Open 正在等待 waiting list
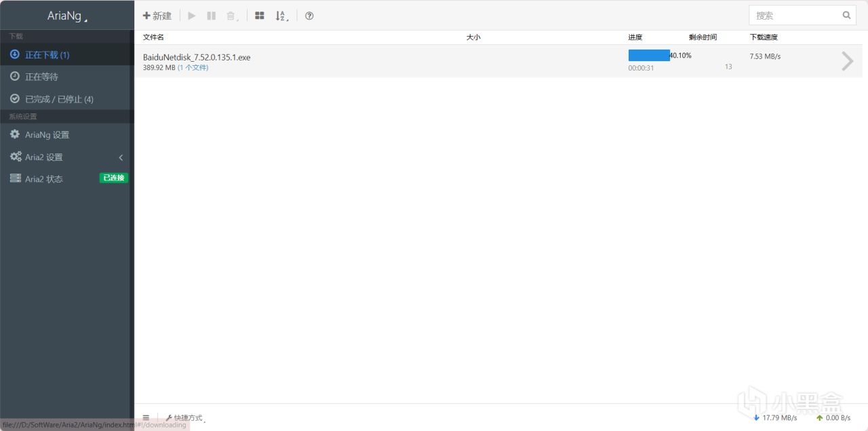The height and width of the screenshot is (431, 868). pyautogui.click(x=66, y=77)
